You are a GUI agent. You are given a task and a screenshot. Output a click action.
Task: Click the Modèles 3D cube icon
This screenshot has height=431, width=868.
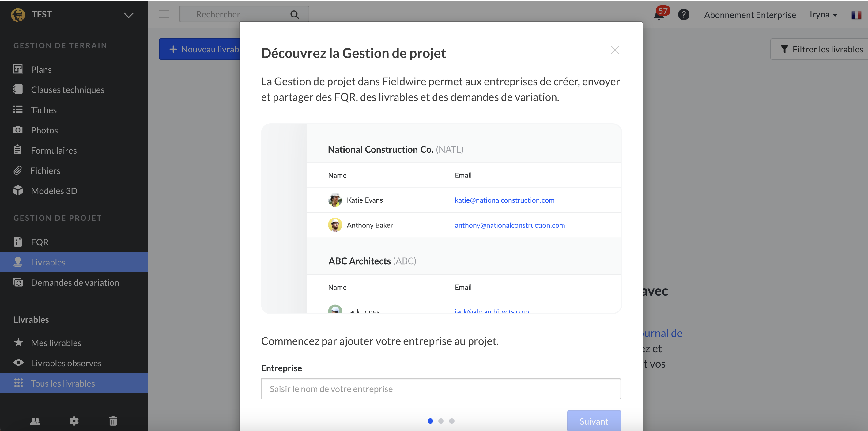click(18, 191)
